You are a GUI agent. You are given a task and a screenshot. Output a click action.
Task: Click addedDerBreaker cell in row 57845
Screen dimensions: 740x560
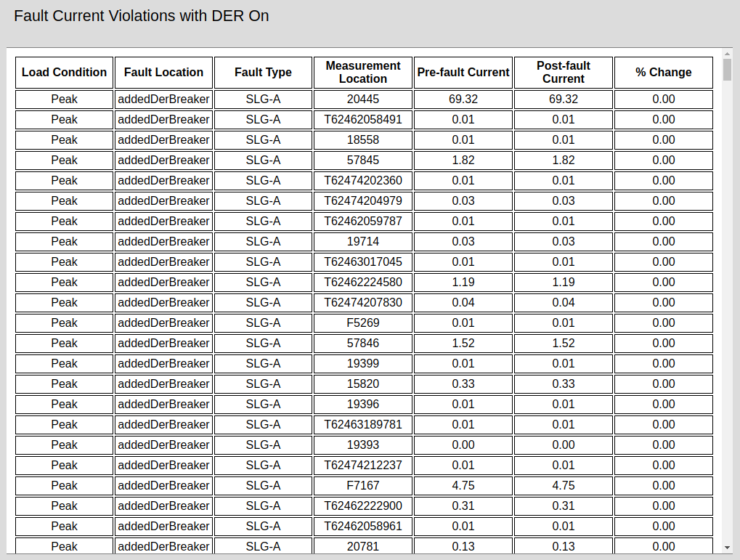click(164, 160)
